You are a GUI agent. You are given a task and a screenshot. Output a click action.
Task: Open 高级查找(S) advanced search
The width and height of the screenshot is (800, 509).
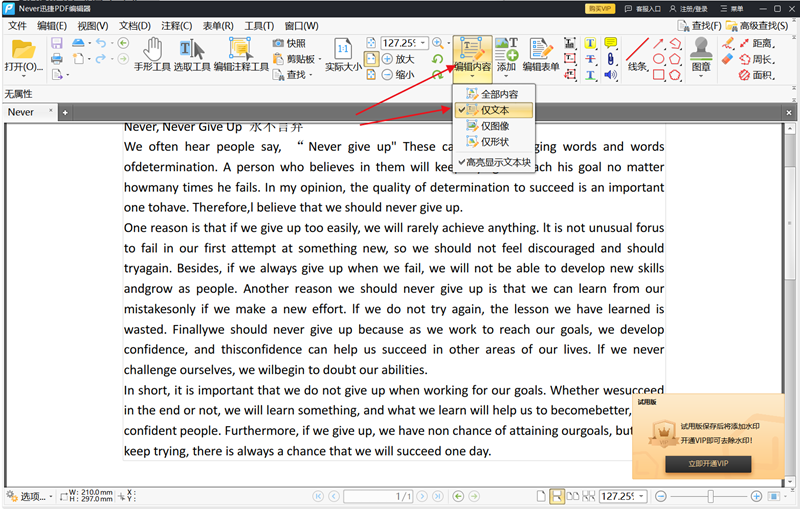(757, 26)
